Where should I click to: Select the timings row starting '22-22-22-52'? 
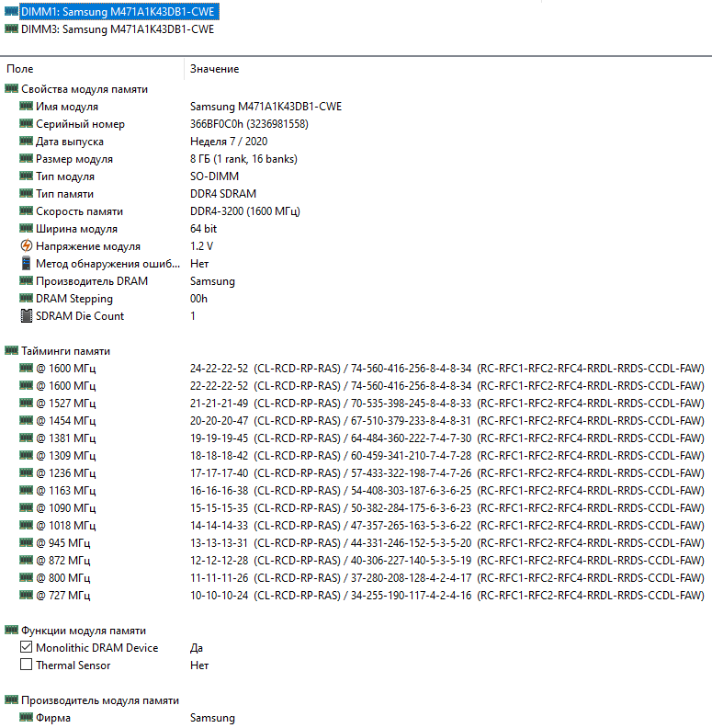tap(447, 386)
